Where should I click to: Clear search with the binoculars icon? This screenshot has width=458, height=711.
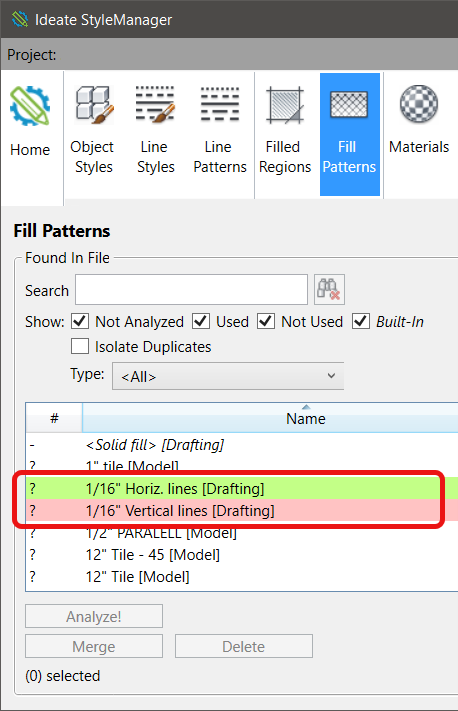tap(329, 289)
